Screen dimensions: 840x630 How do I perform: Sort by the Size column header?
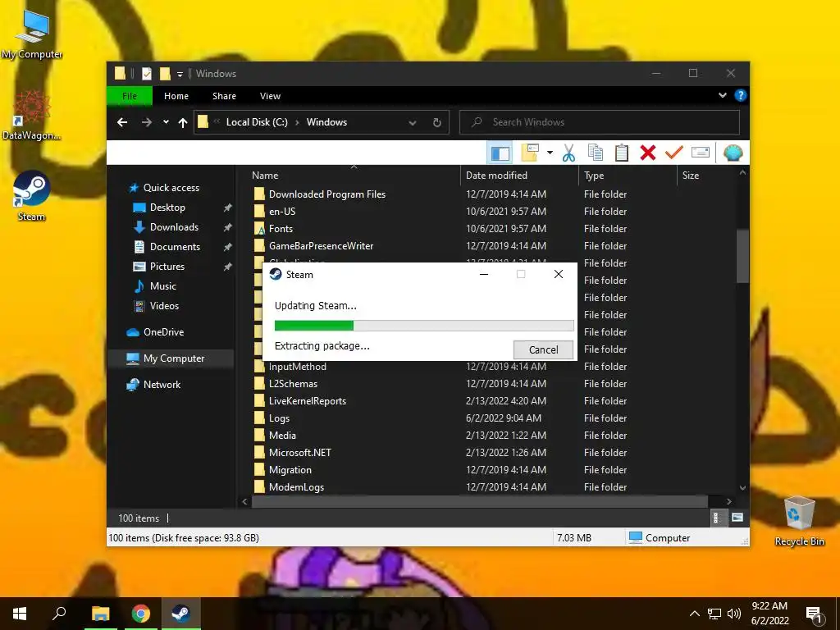706,176
